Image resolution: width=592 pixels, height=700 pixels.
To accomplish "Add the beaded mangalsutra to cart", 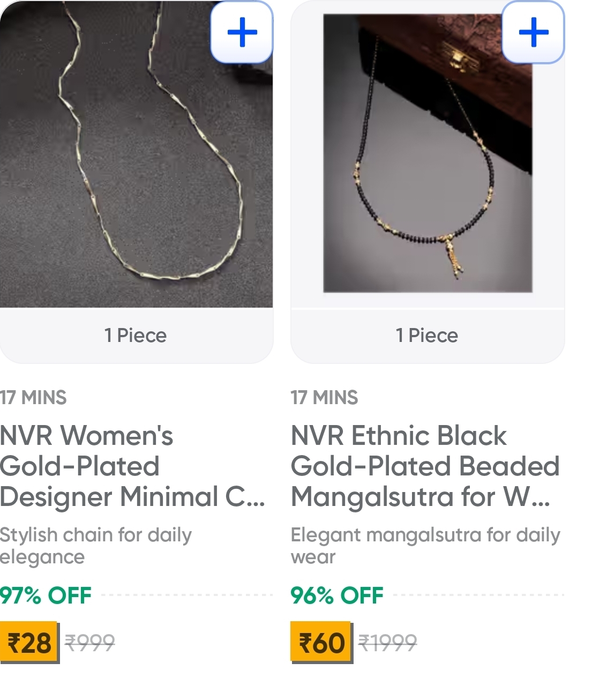I will (533, 32).
